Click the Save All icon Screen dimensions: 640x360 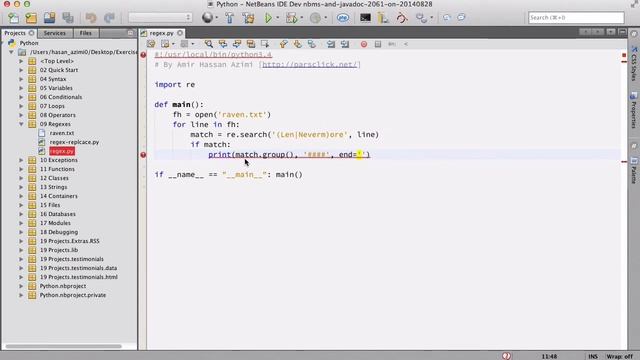click(68, 18)
